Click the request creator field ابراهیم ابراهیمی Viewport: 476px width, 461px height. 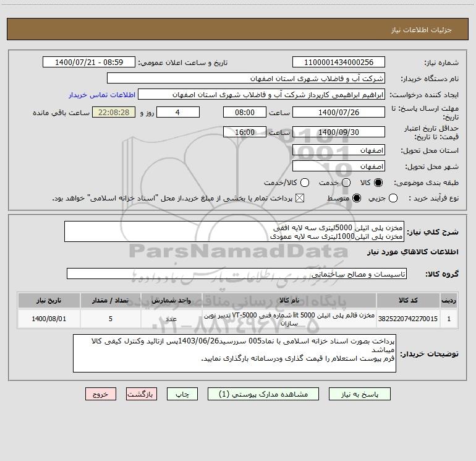point(261,95)
